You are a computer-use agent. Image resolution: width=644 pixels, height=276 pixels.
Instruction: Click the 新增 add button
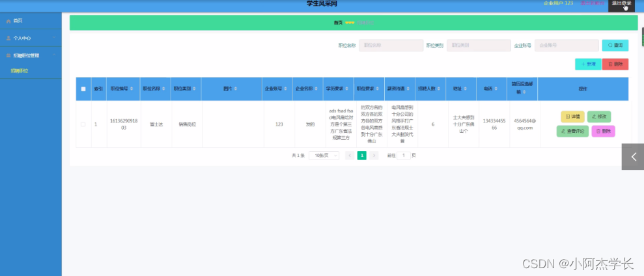click(588, 64)
